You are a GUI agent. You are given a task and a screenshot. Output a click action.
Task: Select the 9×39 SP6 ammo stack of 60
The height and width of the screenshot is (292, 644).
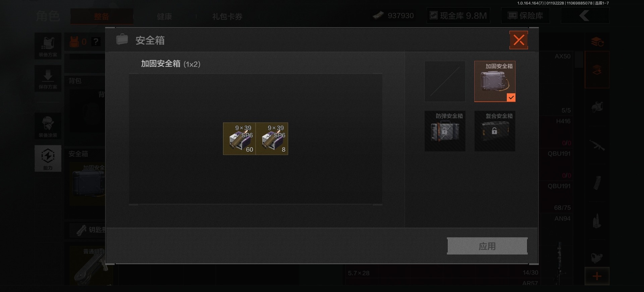click(239, 139)
